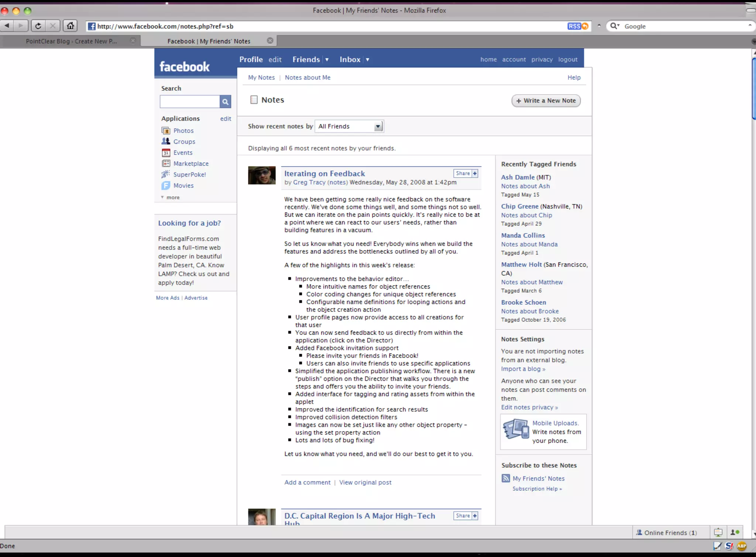The width and height of the screenshot is (756, 557).
Task: Open the Notes about Me tab
Action: click(307, 77)
